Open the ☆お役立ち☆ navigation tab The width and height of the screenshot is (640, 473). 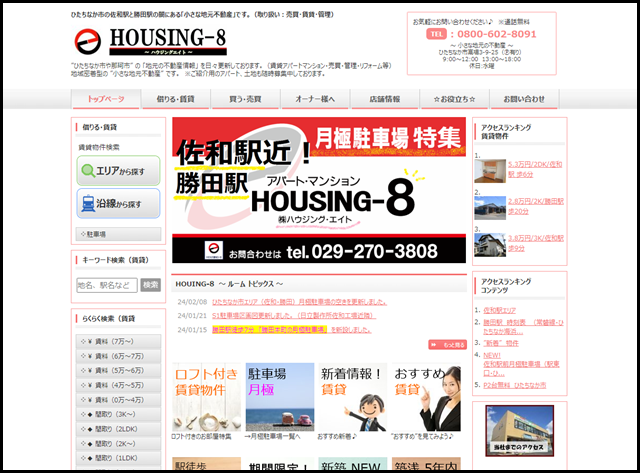(x=454, y=99)
